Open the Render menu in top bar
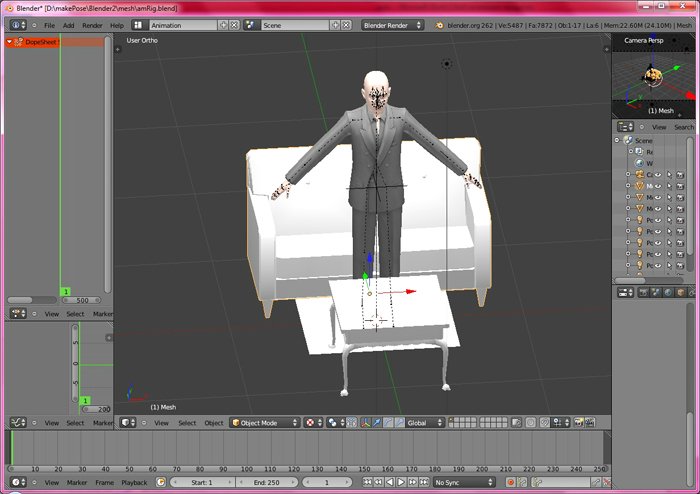The image size is (700, 494). (x=92, y=24)
